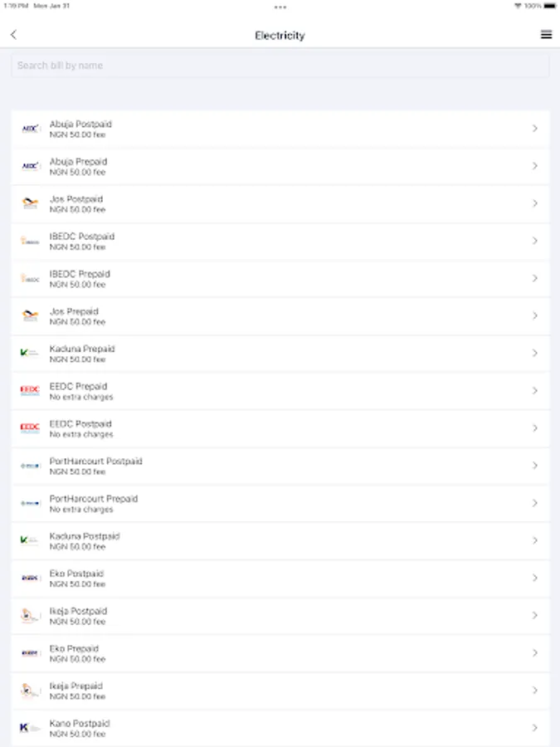Tap the PortHarcourt Postpaid logo
Image resolution: width=560 pixels, height=747 pixels.
point(30,466)
